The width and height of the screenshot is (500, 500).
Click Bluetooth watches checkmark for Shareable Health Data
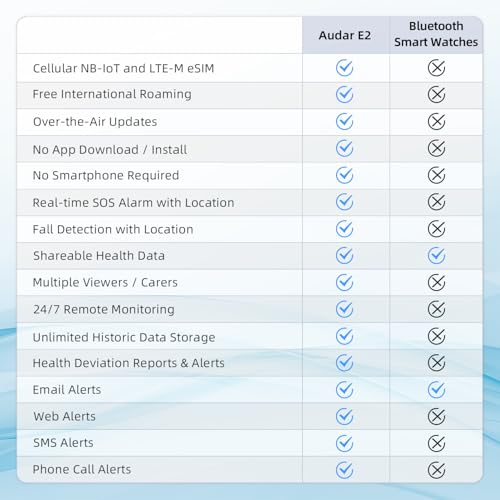[436, 256]
